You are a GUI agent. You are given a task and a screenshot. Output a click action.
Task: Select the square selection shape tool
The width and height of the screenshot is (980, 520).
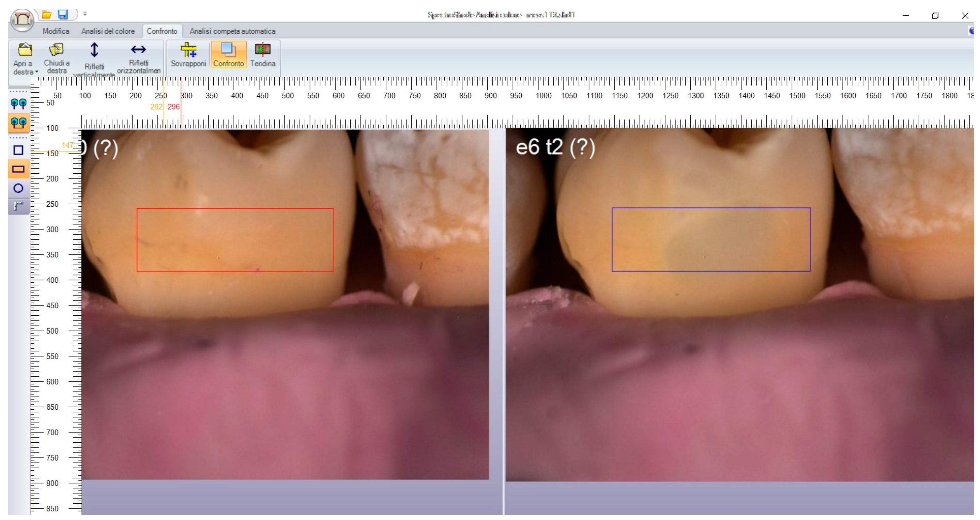[x=18, y=150]
